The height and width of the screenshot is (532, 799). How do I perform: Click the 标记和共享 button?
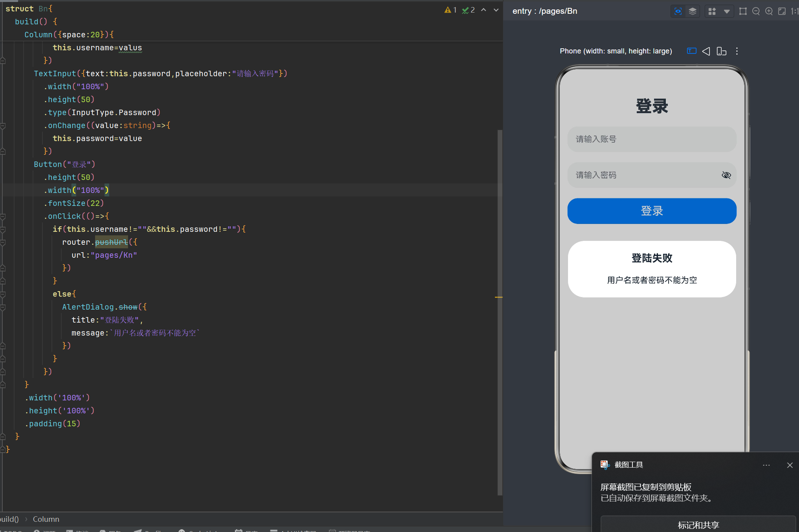pyautogui.click(x=698, y=525)
